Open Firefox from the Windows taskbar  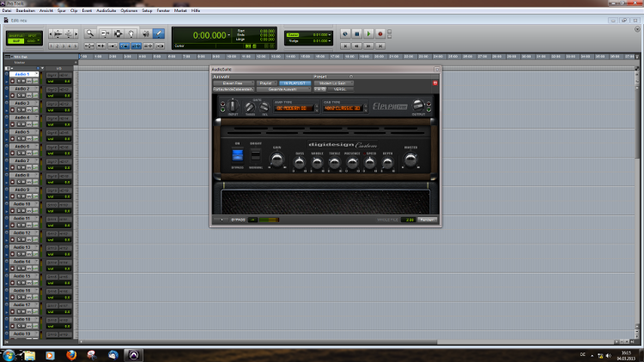72,354
